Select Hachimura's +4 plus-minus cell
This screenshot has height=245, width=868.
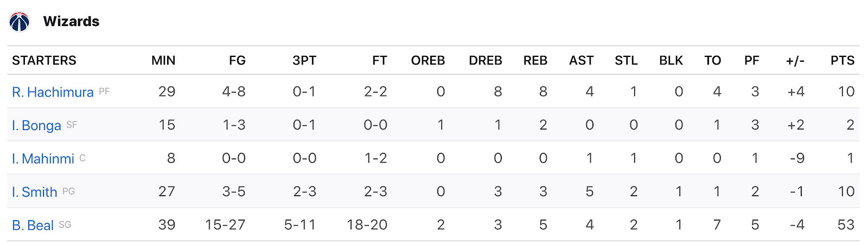point(796,92)
